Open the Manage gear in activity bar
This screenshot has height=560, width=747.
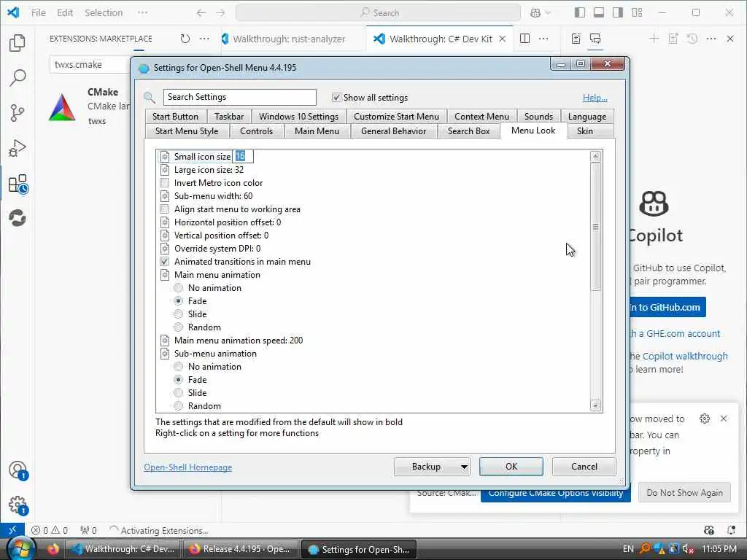pyautogui.click(x=18, y=505)
